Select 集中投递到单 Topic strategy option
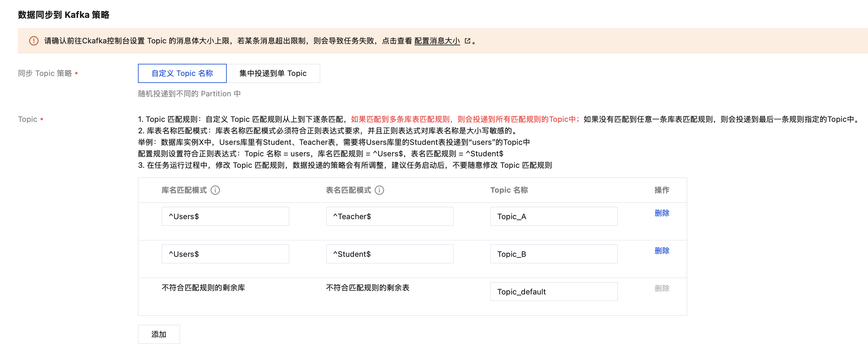 click(273, 73)
